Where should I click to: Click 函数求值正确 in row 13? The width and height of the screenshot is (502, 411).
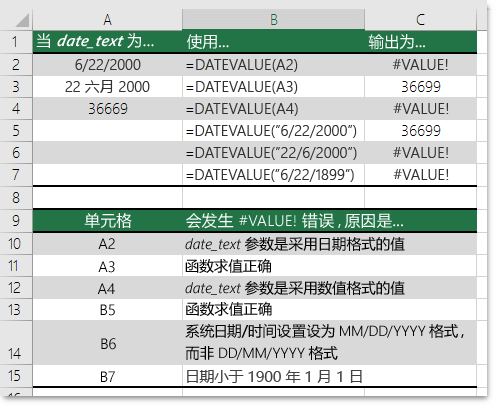click(x=228, y=310)
